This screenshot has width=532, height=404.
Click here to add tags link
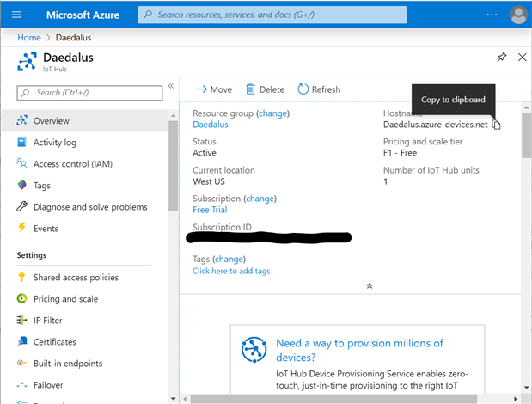[x=231, y=271]
